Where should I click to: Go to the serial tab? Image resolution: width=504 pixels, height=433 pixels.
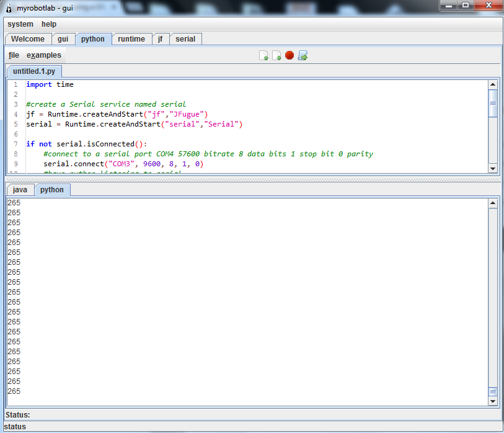click(185, 39)
